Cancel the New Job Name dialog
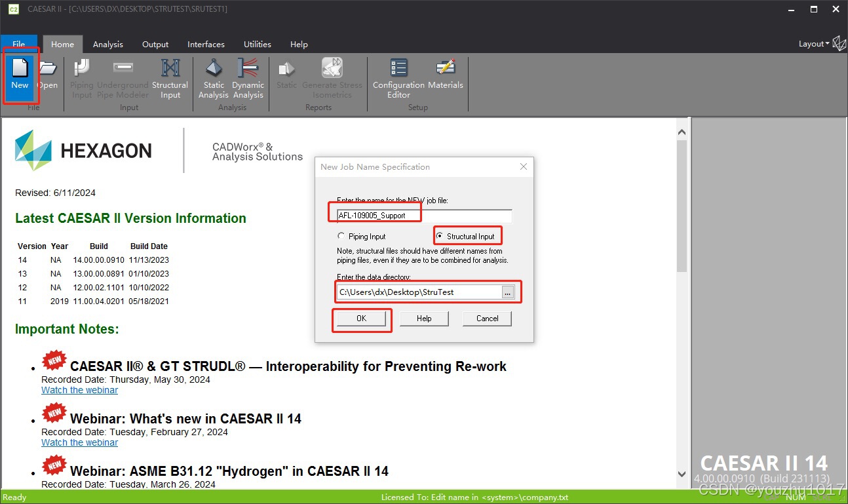Screen dimensions: 848x504 click(487, 319)
